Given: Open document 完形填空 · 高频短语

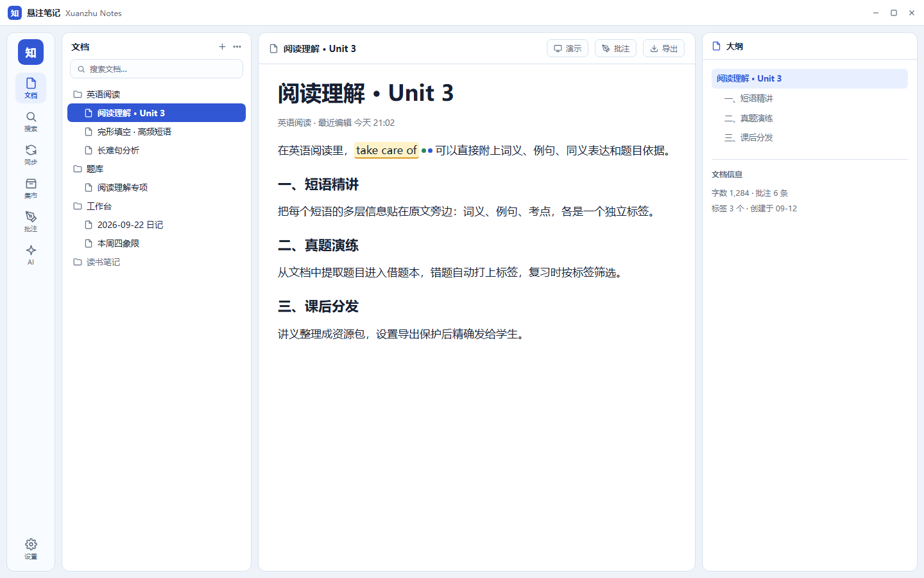Looking at the screenshot, I should pos(157,132).
